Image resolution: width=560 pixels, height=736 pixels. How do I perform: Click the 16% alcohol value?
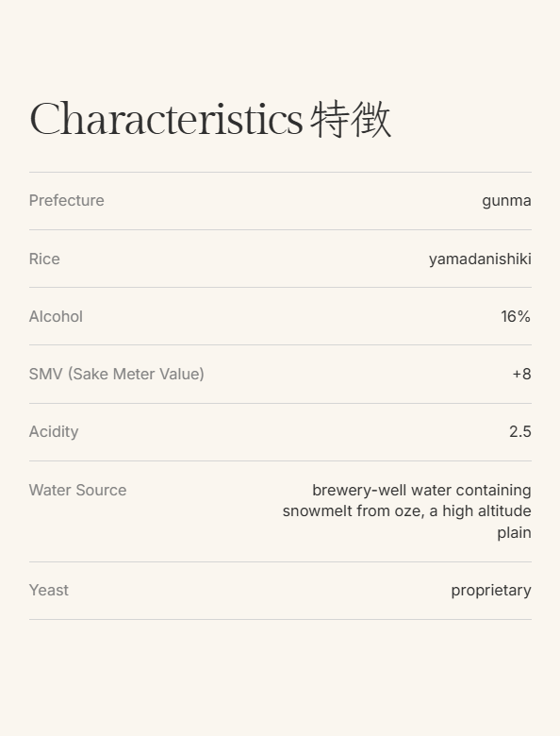tap(516, 316)
